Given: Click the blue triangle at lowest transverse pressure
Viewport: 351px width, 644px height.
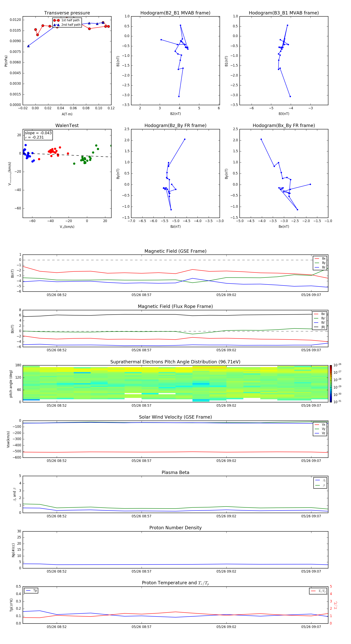Looking at the screenshot, I should click(x=28, y=46).
